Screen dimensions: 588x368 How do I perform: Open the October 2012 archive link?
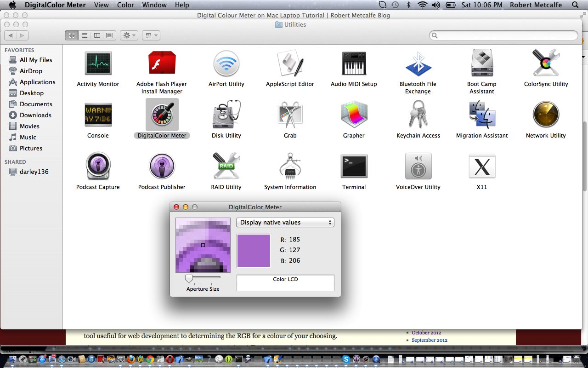pos(426,333)
